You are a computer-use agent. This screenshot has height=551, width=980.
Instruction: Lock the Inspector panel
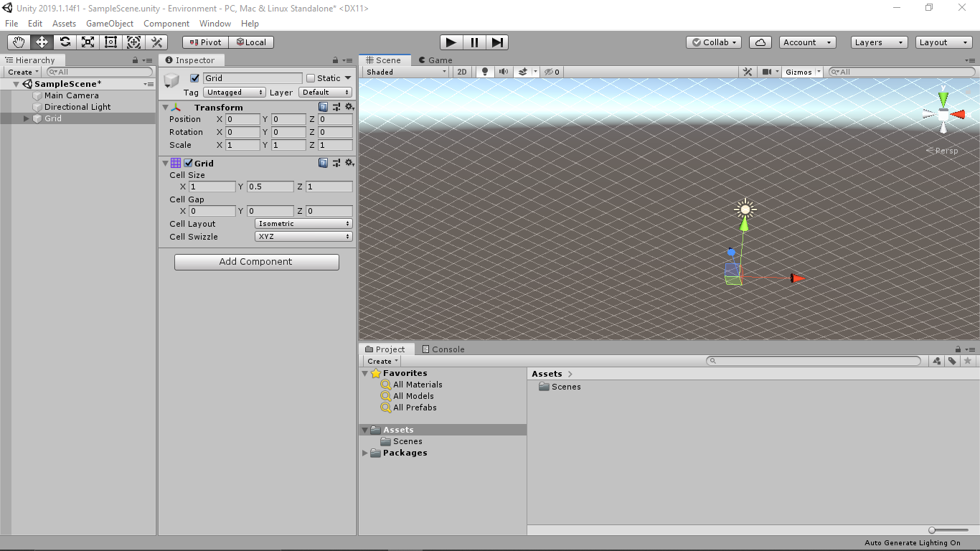[336, 60]
